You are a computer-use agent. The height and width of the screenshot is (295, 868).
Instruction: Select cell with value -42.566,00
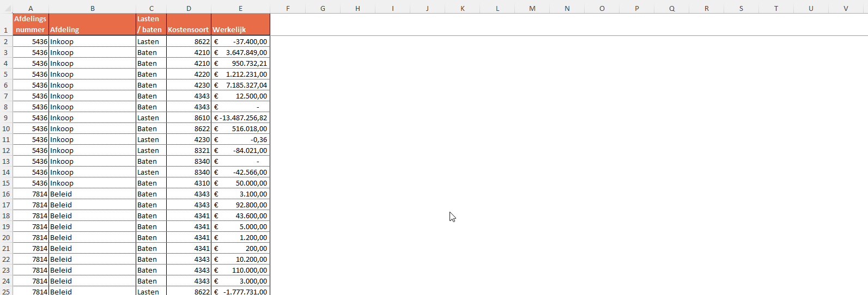(240, 172)
